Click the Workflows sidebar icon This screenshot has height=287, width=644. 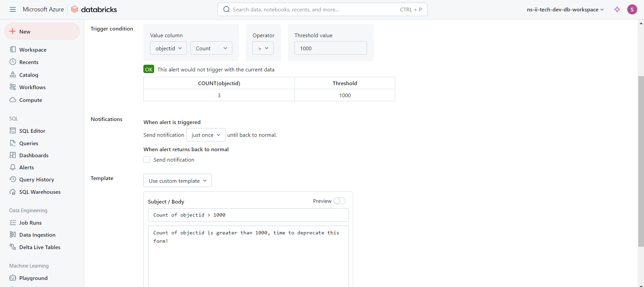pyautogui.click(x=13, y=87)
